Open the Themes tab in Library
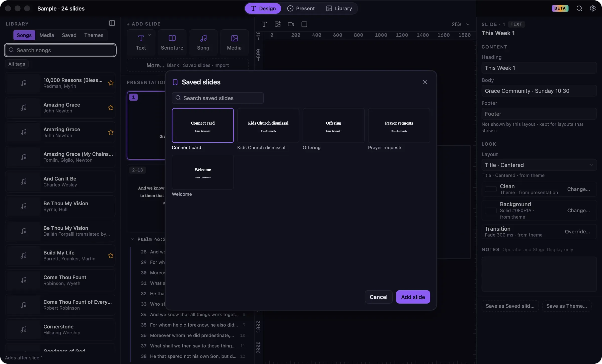The height and width of the screenshot is (364, 602). [x=94, y=35]
